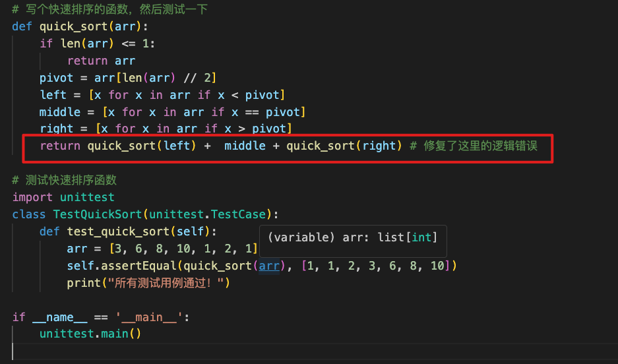This screenshot has height=364, width=618.
Task: Click the 'right' list comprehension line
Action: coord(165,129)
